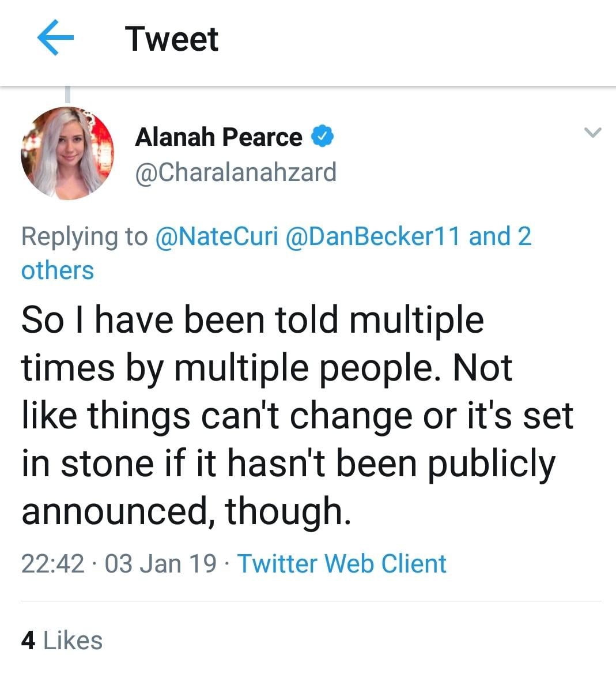
Task: Click the 22:42 timestamp
Action: 52,563
